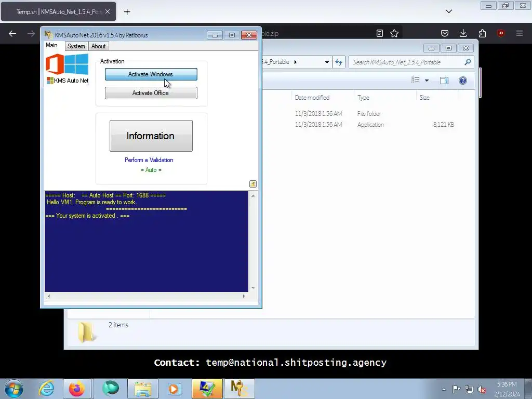
Task: Toggle Firefox reader view icon
Action: 380,33
